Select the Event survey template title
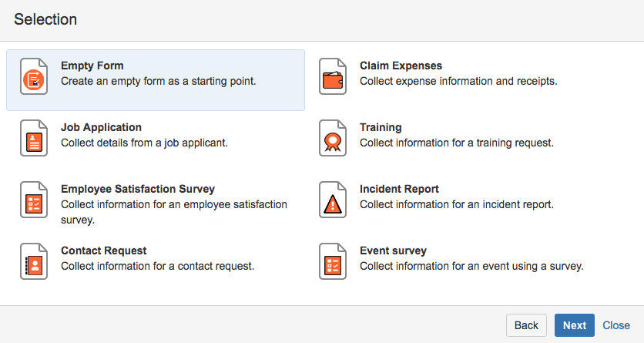Viewport: 644px width, 343px height. 393,251
